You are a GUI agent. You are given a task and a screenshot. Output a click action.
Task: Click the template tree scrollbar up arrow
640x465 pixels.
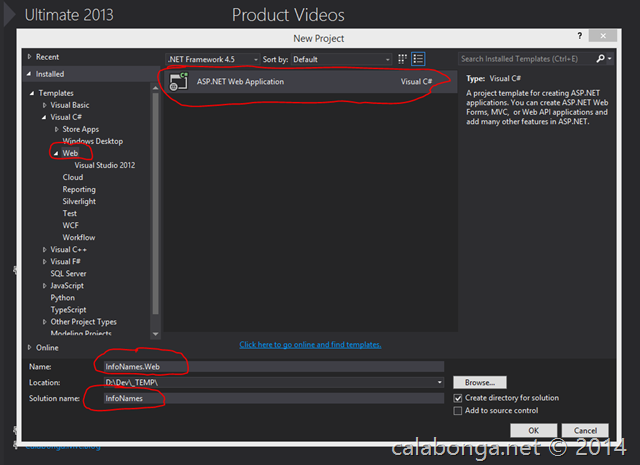click(156, 88)
